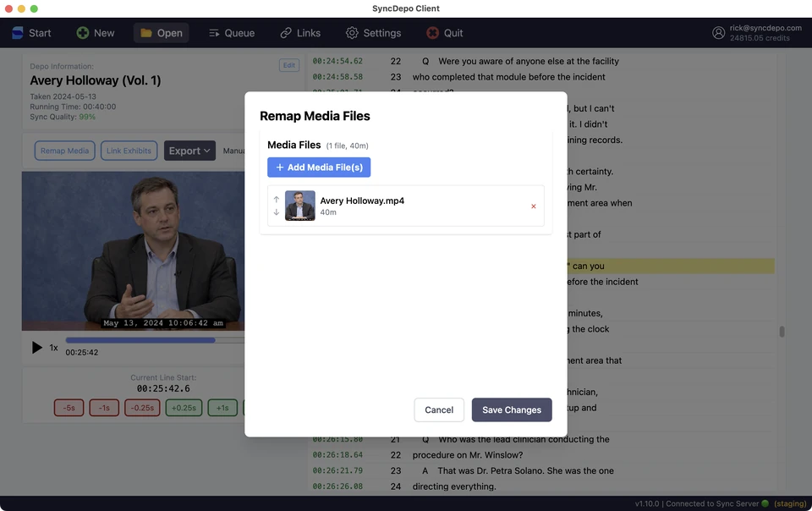Click the macOS green fullscreen button
The width and height of the screenshot is (812, 511).
pos(34,8)
